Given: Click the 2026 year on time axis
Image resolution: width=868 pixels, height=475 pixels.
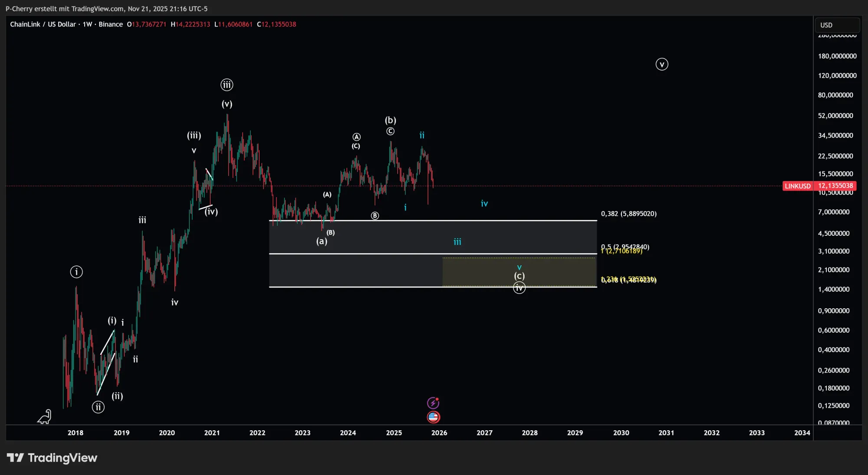Looking at the screenshot, I should click(x=439, y=432).
